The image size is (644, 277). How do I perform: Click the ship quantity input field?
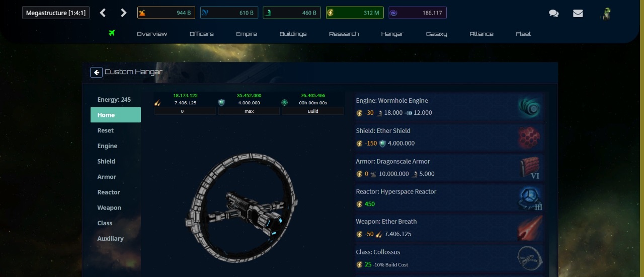[185, 111]
